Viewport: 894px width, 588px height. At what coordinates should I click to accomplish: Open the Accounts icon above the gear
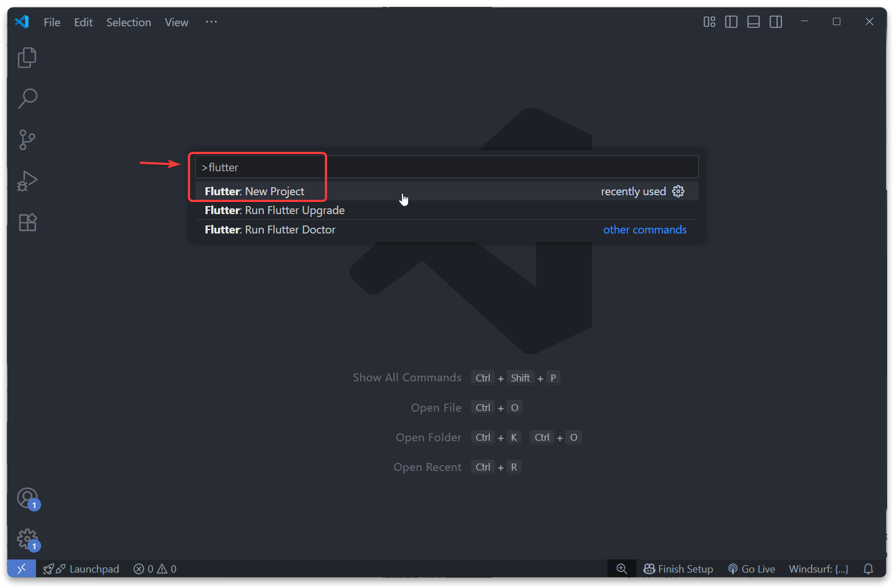tap(27, 497)
